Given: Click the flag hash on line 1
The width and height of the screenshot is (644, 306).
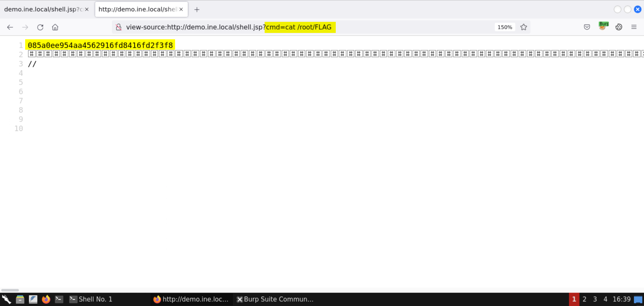Looking at the screenshot, I should pyautogui.click(x=100, y=45).
